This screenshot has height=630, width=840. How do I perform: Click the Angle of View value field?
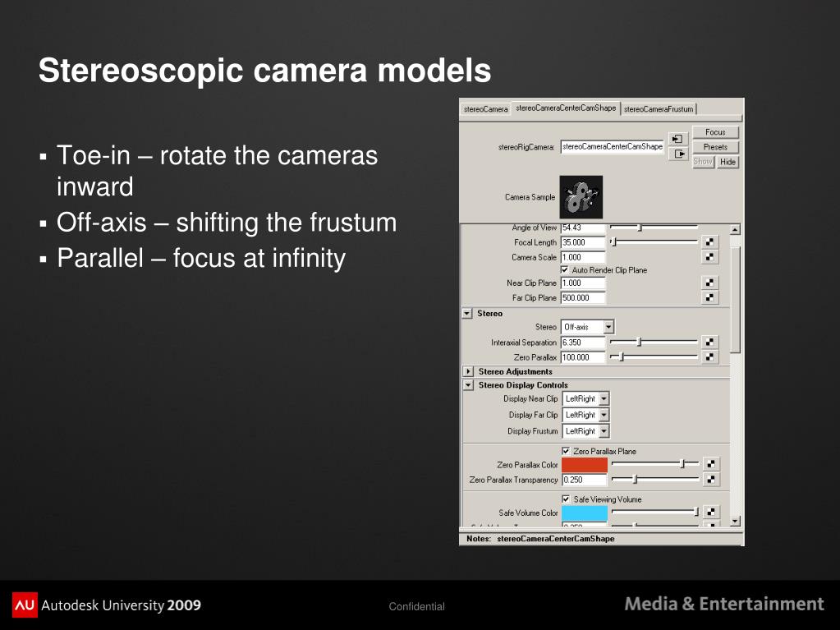coord(583,228)
